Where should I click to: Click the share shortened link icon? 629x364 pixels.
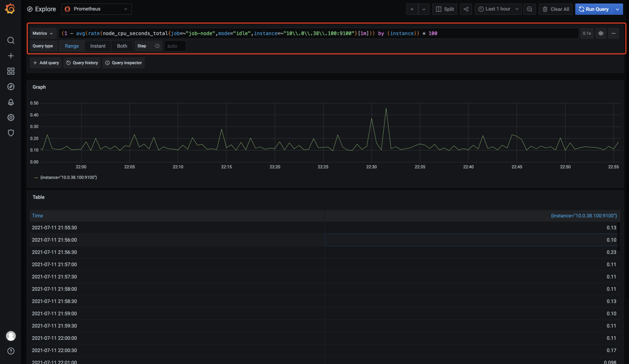[x=466, y=9]
